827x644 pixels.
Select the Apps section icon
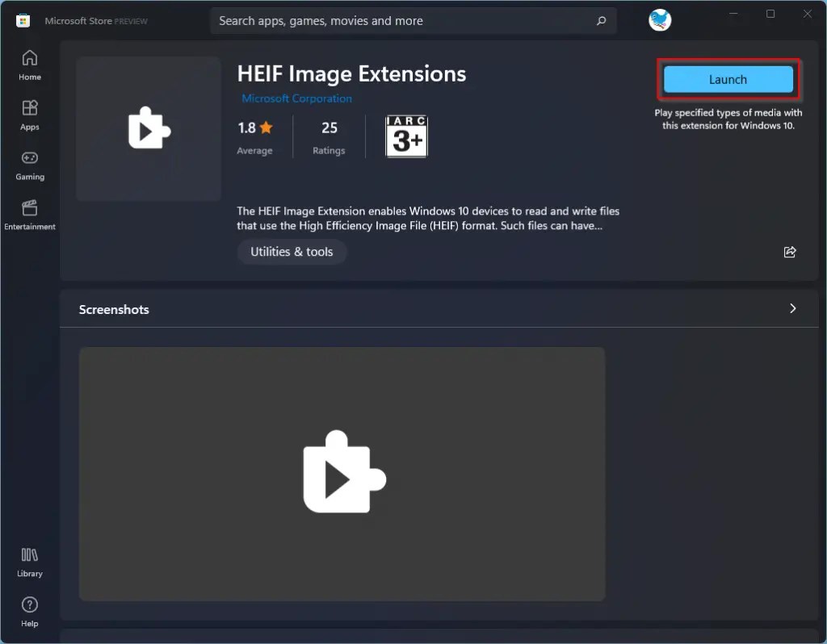tap(29, 114)
